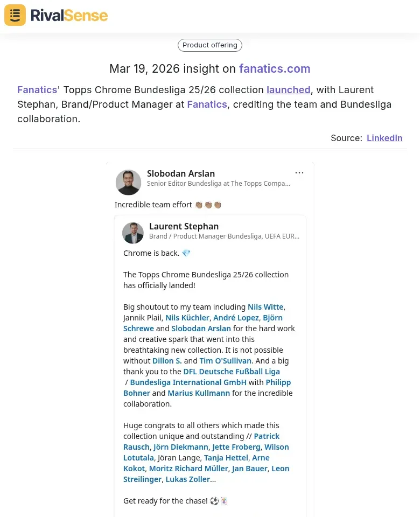
Task: Open DFL Deutsche Fußball Liga page link
Action: (x=232, y=372)
